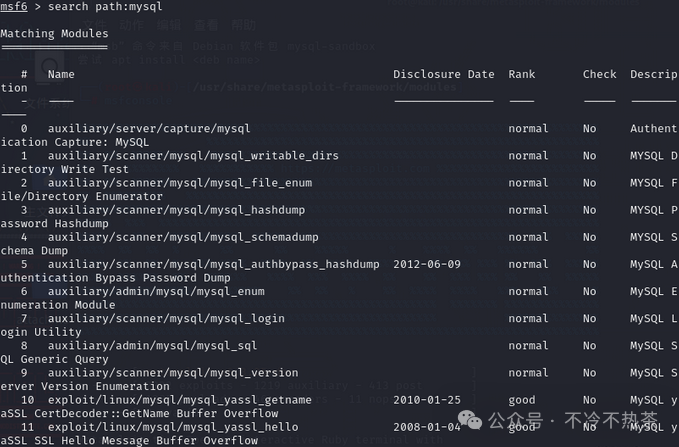Click row index number 5

pos(24,264)
